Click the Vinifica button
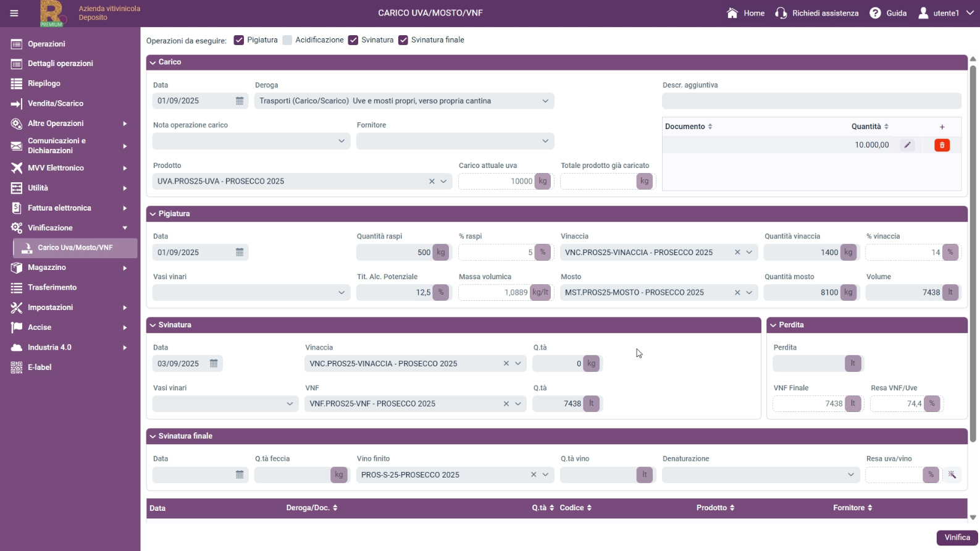This screenshot has height=551, width=980. 957,537
